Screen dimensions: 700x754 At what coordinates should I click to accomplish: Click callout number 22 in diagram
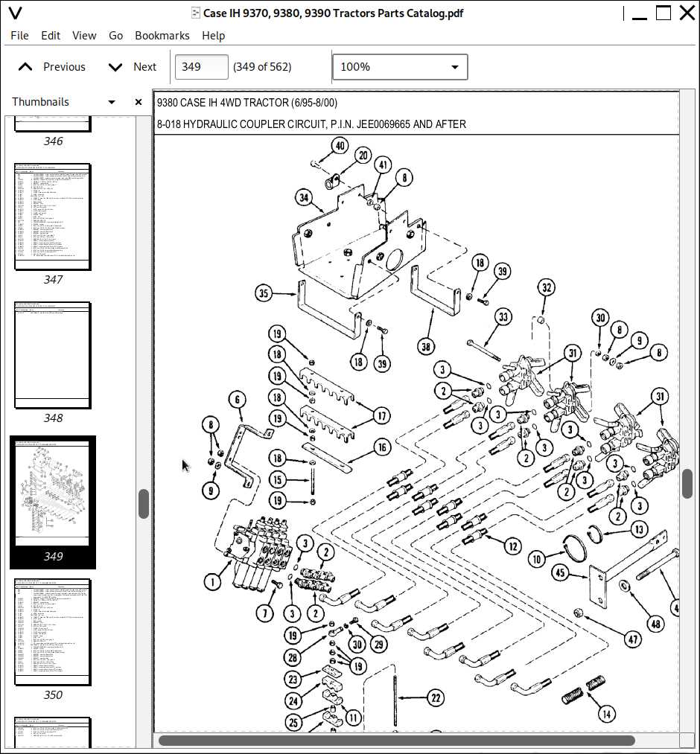click(436, 697)
